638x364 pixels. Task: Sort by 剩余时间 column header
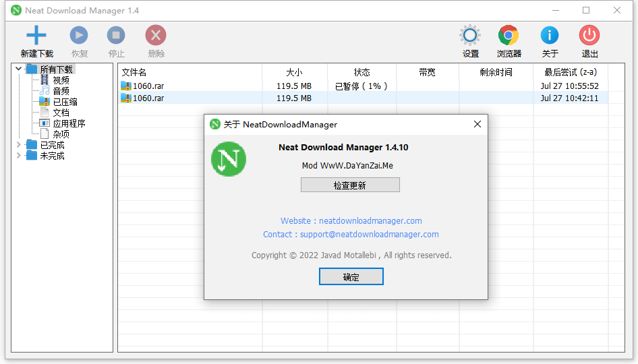pyautogui.click(x=496, y=72)
